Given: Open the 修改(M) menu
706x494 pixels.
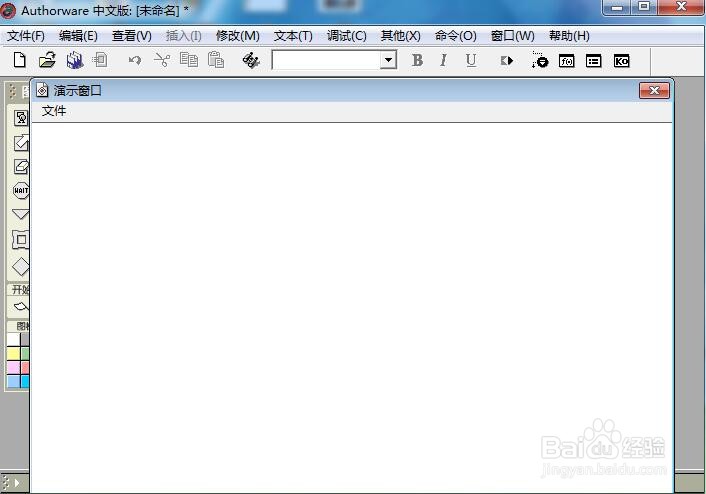Looking at the screenshot, I should pos(238,36).
